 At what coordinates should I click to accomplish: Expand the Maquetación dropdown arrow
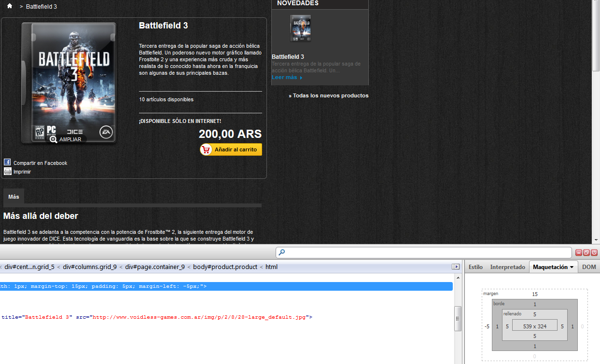tap(572, 267)
